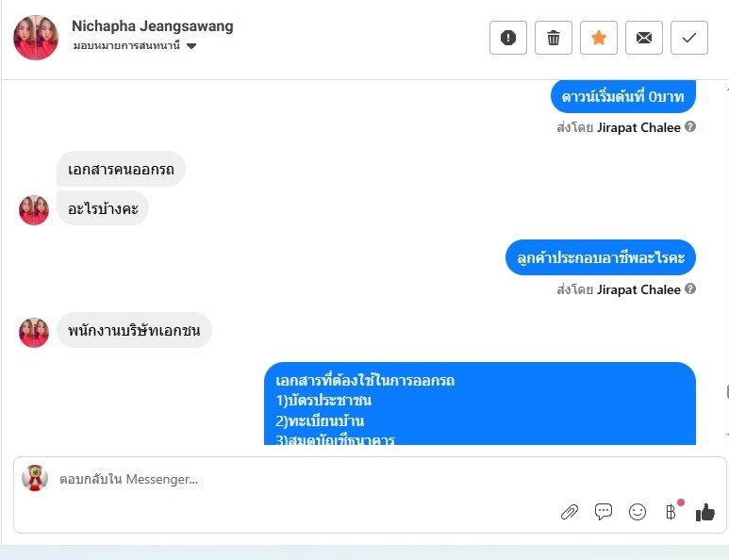
Task: Mark conversation as spam with exclamation icon
Action: 508,38
